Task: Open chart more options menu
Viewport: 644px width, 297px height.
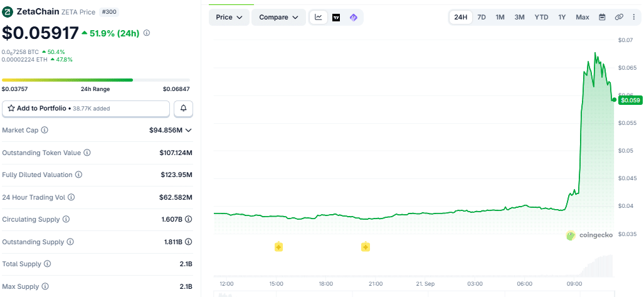Action: (x=634, y=18)
